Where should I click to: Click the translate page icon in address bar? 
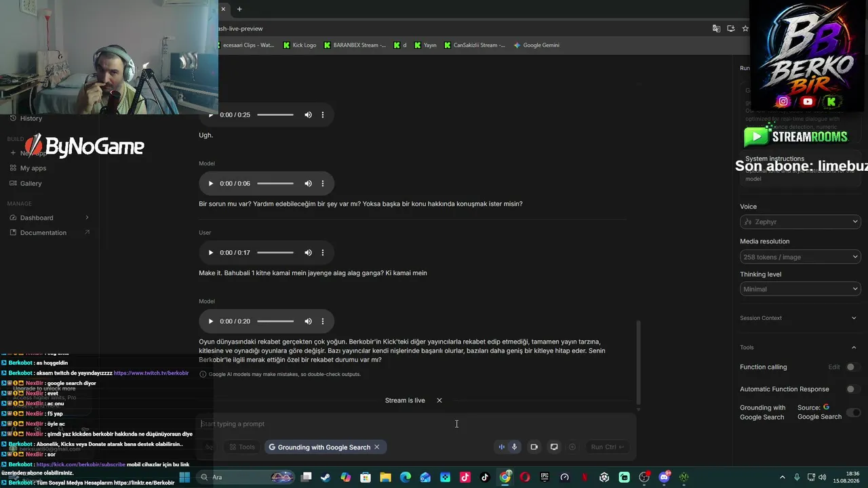(x=716, y=28)
